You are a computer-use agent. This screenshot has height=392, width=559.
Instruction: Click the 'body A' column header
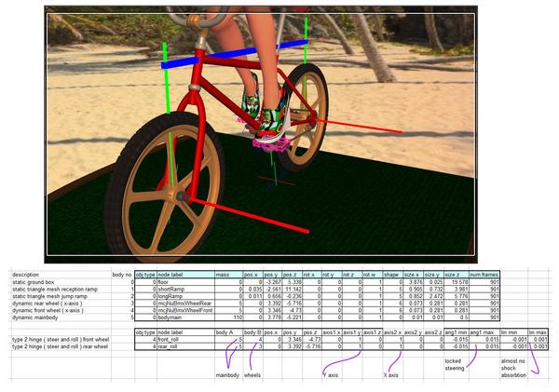[229, 332]
